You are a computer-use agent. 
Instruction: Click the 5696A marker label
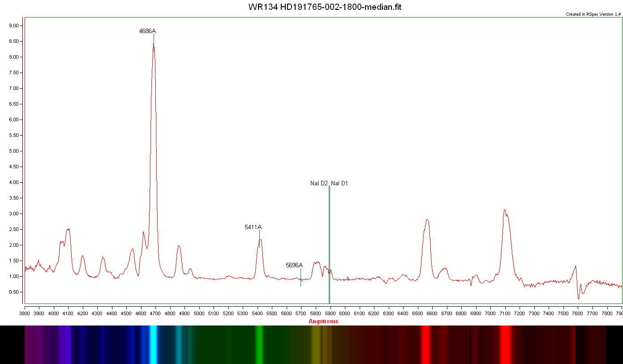point(294,266)
